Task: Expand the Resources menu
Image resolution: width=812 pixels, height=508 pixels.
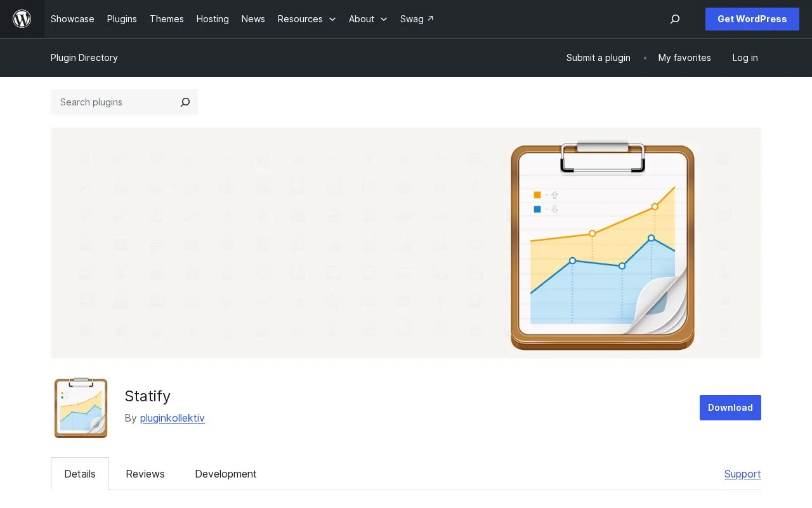Action: tap(306, 19)
